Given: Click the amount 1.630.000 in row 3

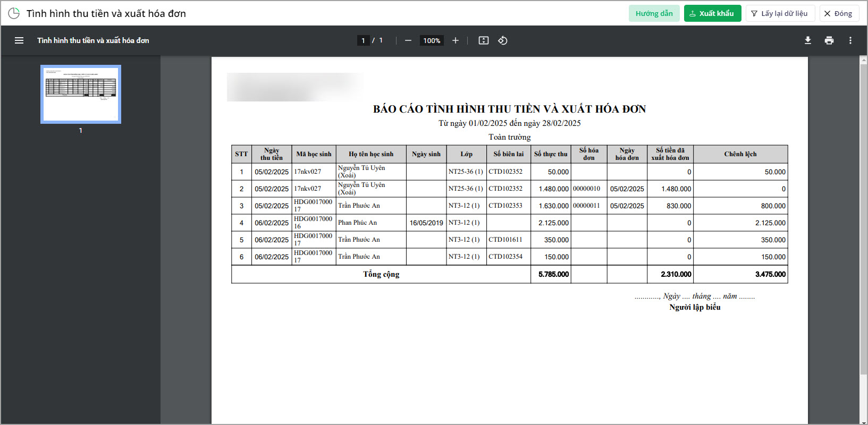Looking at the screenshot, I should pos(553,206).
